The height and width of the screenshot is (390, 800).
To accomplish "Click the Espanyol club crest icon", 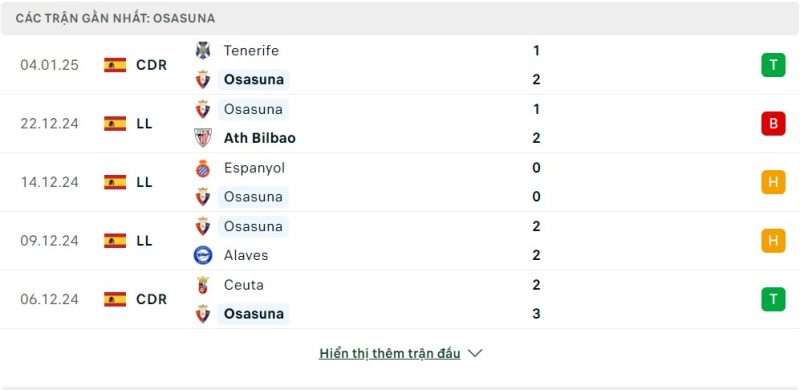I will pos(203,168).
